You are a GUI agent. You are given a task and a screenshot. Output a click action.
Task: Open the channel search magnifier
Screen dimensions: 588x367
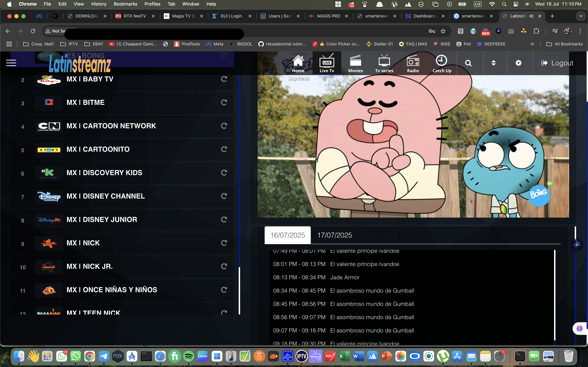click(468, 63)
